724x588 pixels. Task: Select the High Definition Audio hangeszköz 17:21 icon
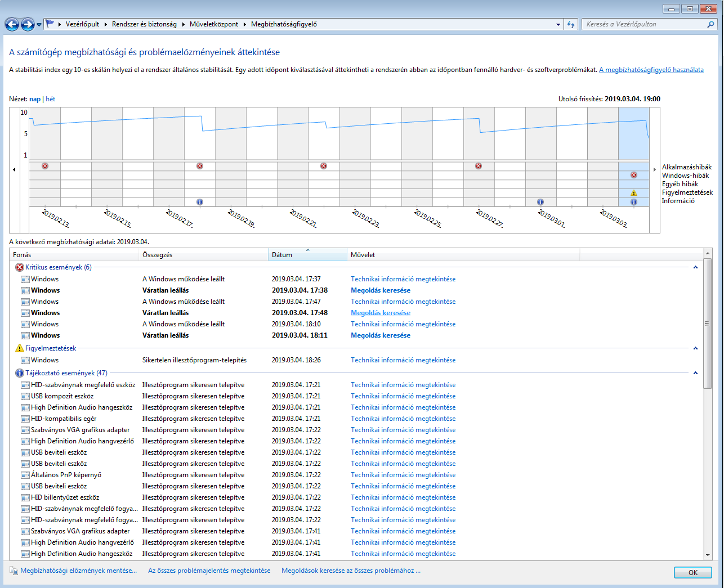click(x=25, y=407)
